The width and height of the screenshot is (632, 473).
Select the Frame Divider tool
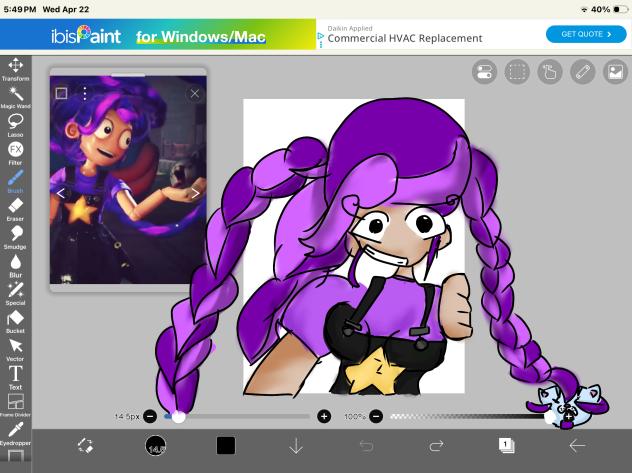click(x=15, y=405)
